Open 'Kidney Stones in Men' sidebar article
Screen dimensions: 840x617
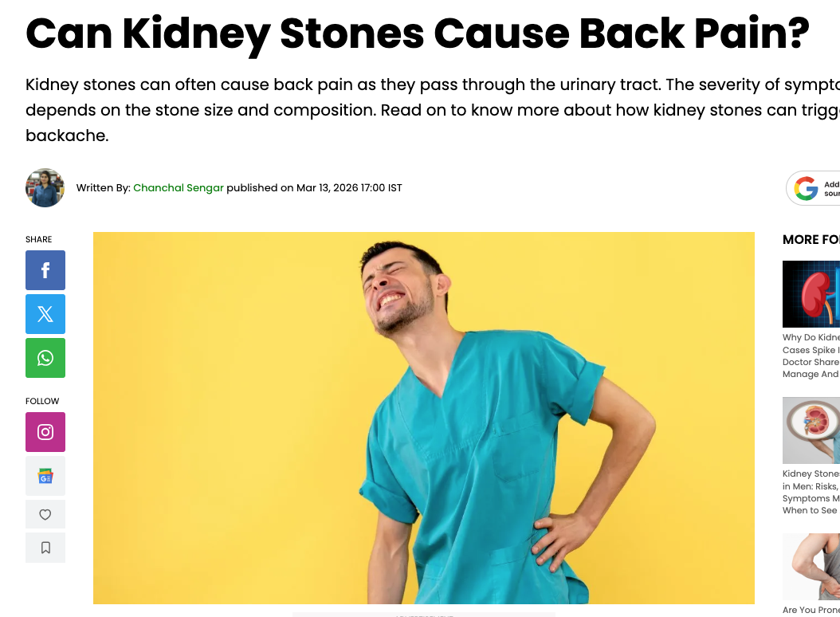coord(811,492)
